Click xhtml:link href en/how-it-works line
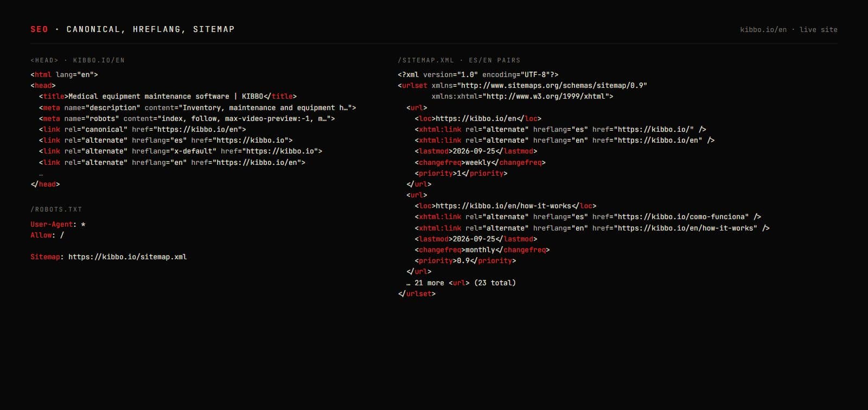The image size is (868, 410). tap(592, 228)
